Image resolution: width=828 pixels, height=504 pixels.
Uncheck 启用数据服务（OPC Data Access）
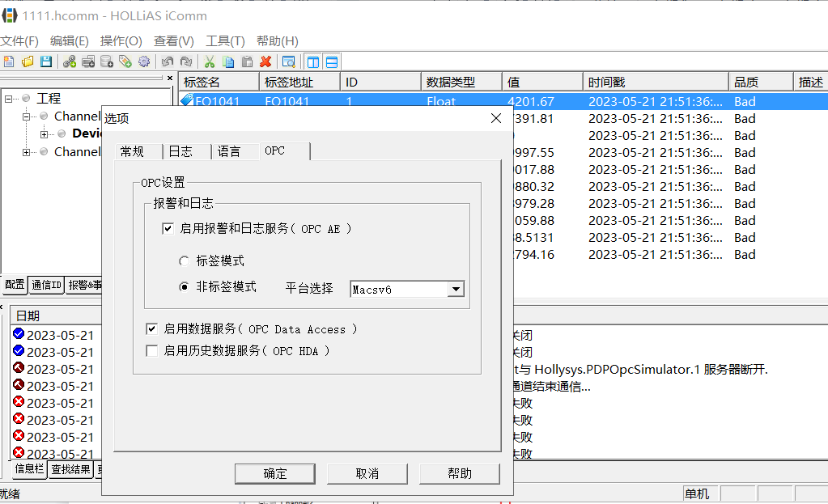151,328
